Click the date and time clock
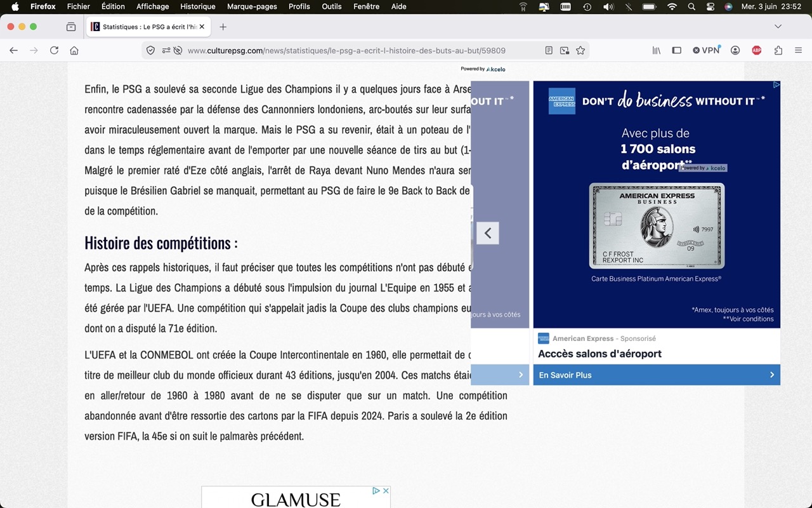812x508 pixels. (x=773, y=7)
